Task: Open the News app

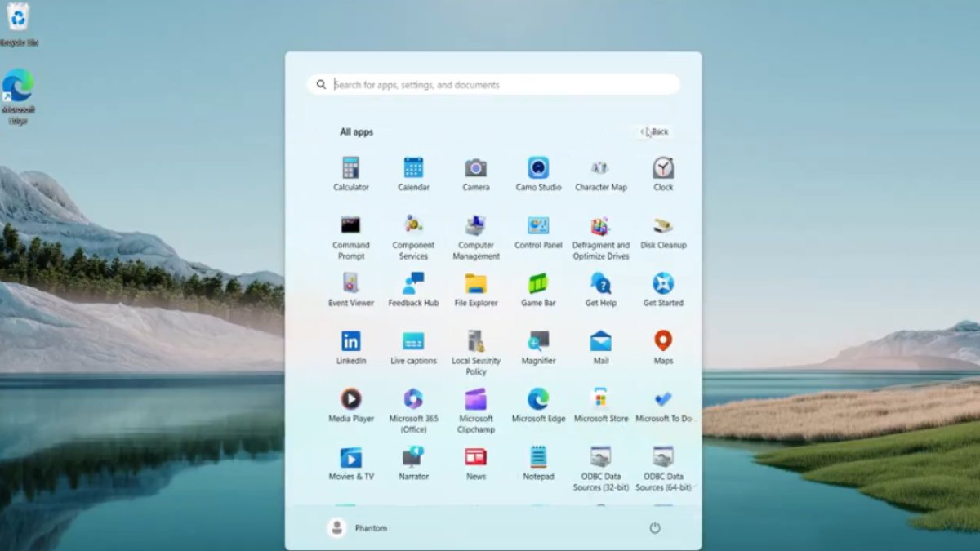Action: coord(476,464)
